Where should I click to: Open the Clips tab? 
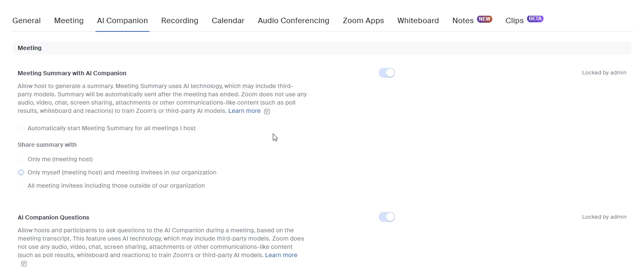(x=515, y=20)
